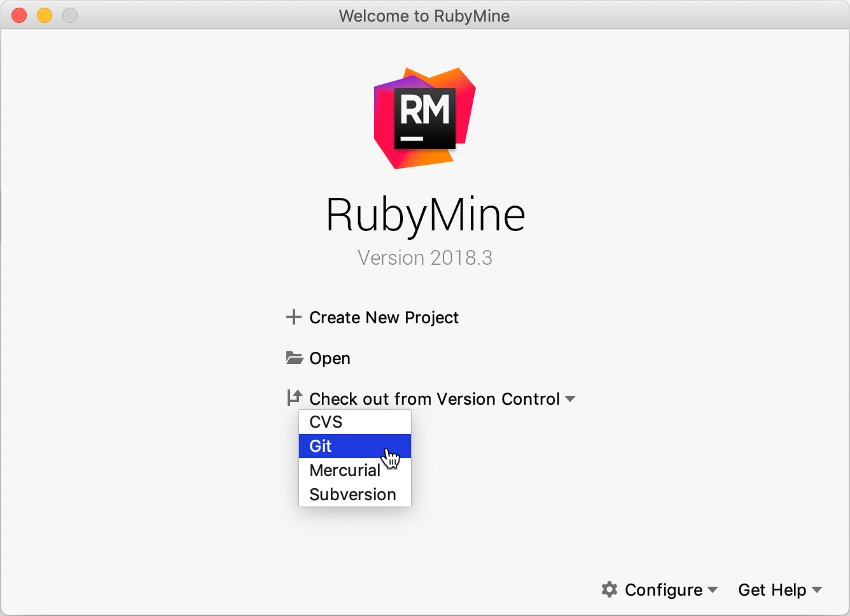Create New Project

pos(384,318)
